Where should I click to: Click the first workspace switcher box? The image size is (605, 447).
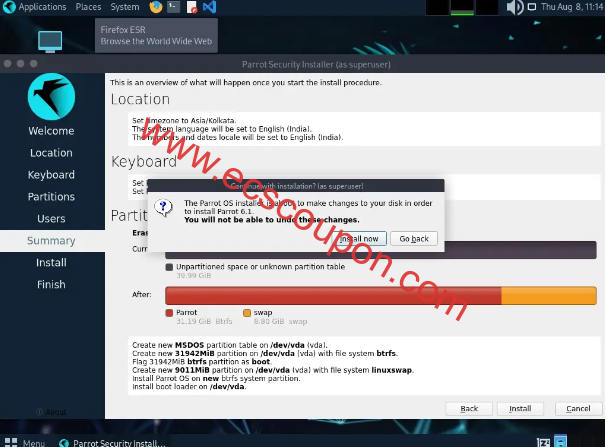(x=437, y=8)
